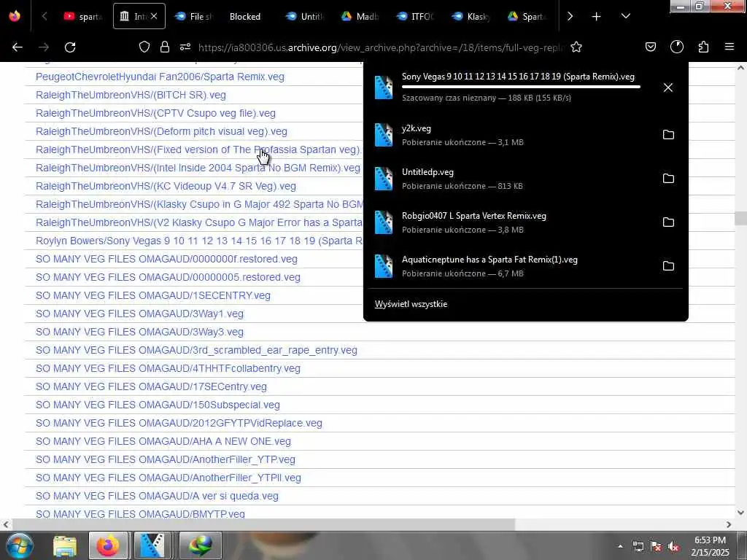Click the horizontal scrollbar right arrow
This screenshot has width=747, height=560.
point(729,525)
